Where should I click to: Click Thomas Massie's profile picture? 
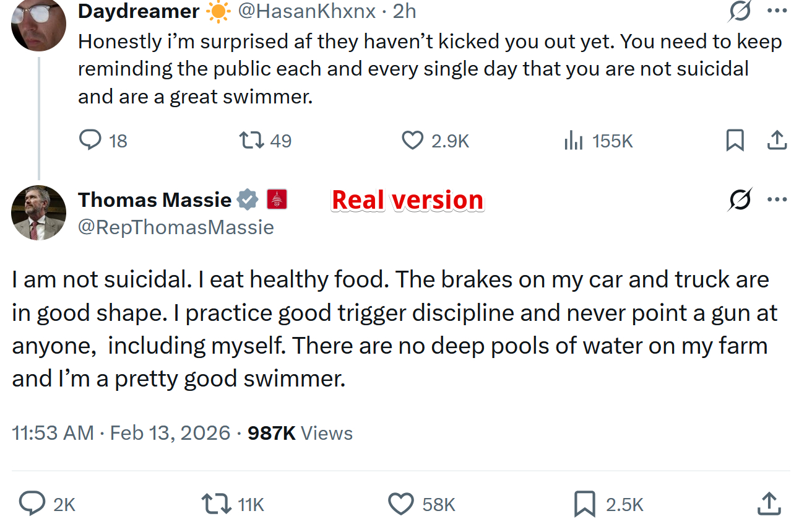point(38,213)
